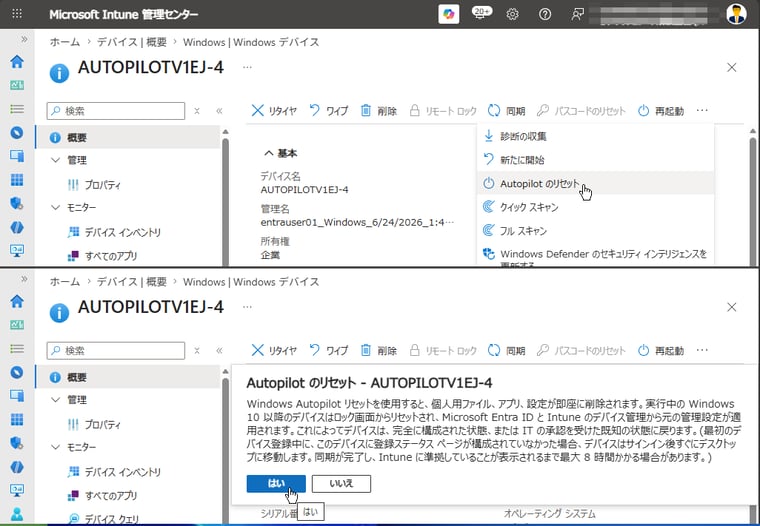760x526 pixels.
Task: Collapse モニター group in the menu-open view nav
Action: (56, 207)
